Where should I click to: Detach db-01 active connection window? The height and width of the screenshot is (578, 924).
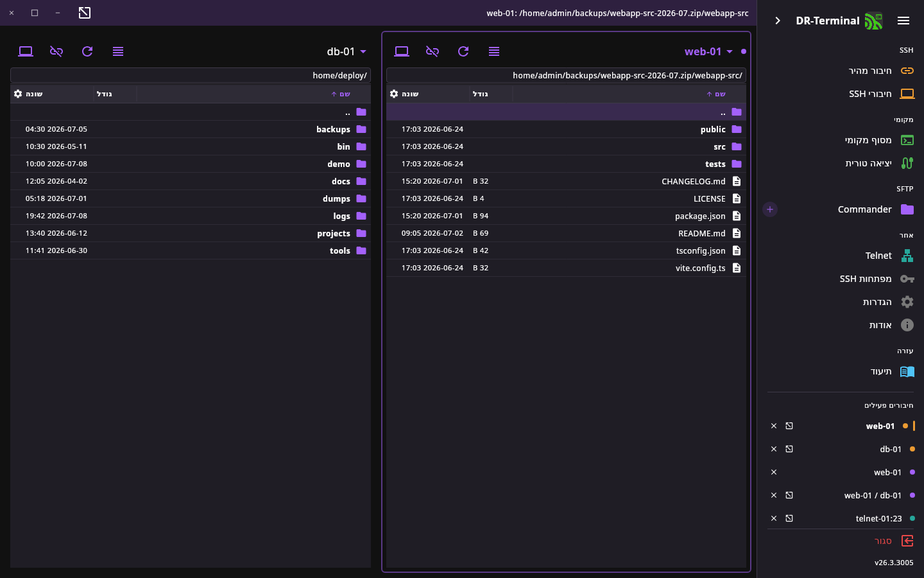789,449
